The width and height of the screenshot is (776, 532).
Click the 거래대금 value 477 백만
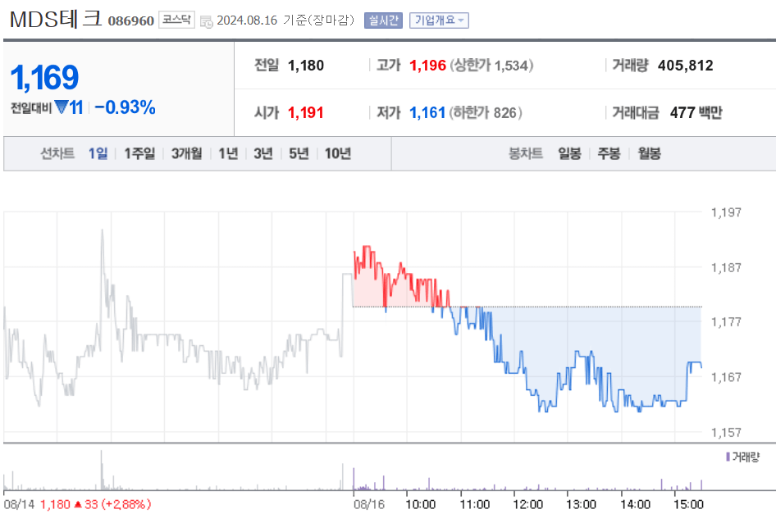(x=696, y=113)
